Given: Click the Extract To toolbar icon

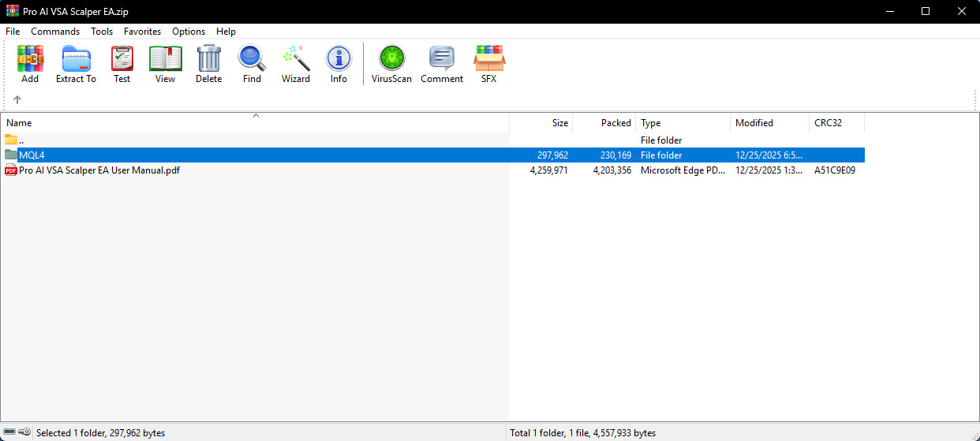Looking at the screenshot, I should point(76,58).
